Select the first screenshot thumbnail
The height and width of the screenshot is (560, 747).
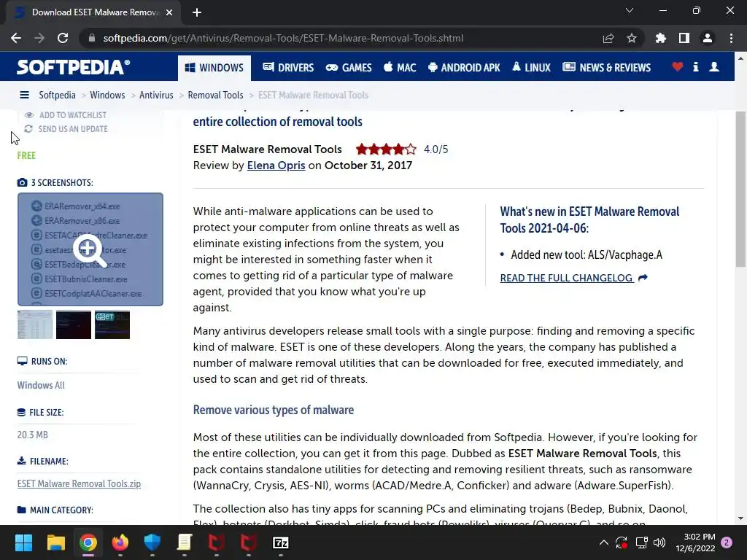35,324
